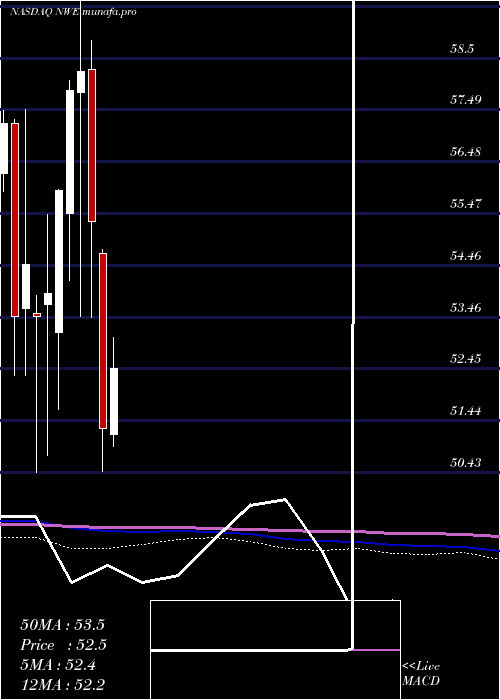Click the 55.47 price axis label
The image size is (500, 700).
pos(466,204)
